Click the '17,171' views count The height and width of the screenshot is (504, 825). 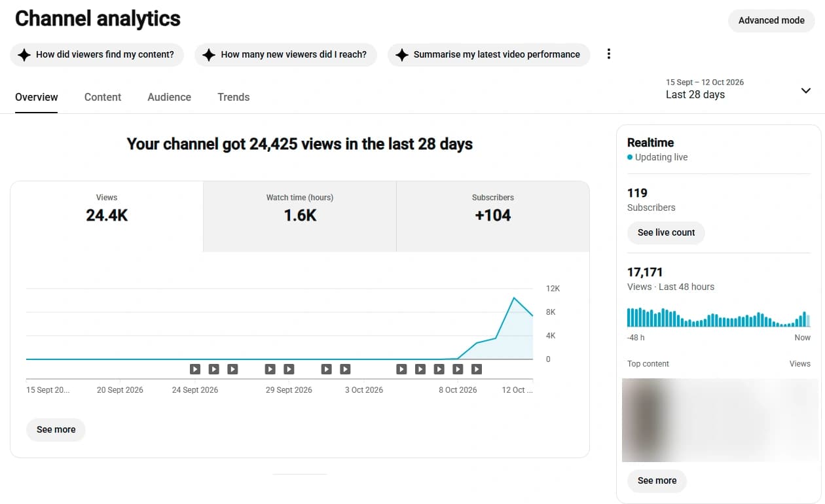[x=645, y=272]
